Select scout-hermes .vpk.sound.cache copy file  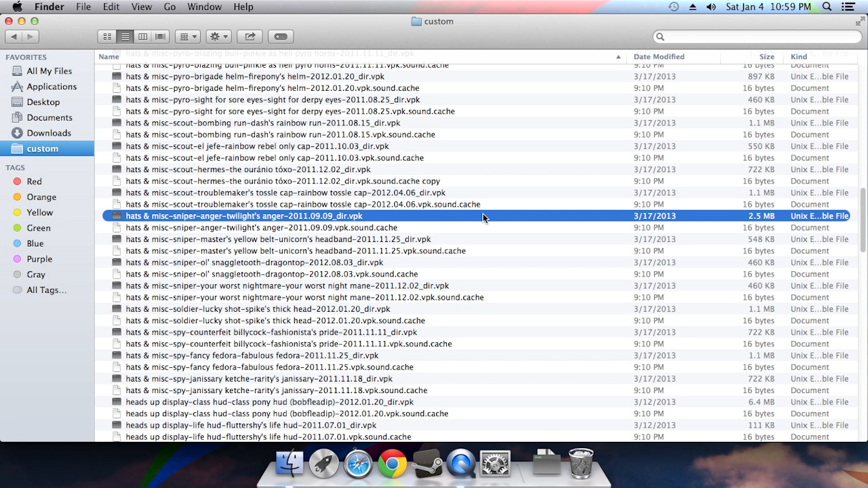click(x=475, y=181)
